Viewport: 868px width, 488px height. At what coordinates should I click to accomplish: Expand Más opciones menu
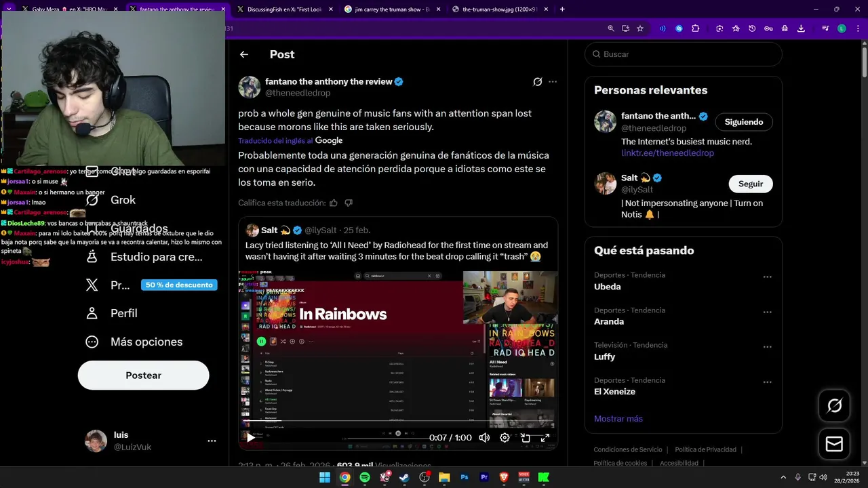(x=134, y=342)
